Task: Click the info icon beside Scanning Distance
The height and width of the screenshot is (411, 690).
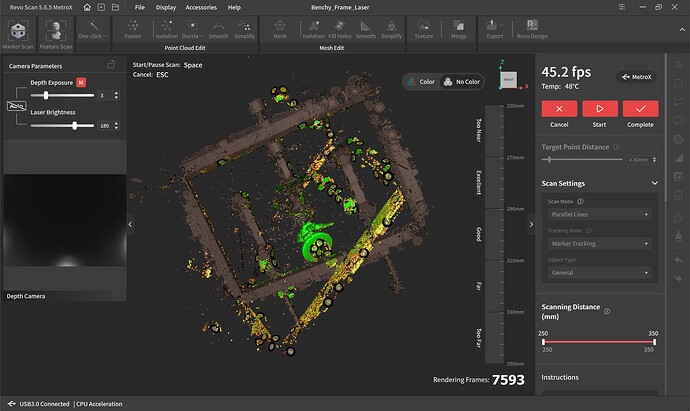Action: point(607,311)
